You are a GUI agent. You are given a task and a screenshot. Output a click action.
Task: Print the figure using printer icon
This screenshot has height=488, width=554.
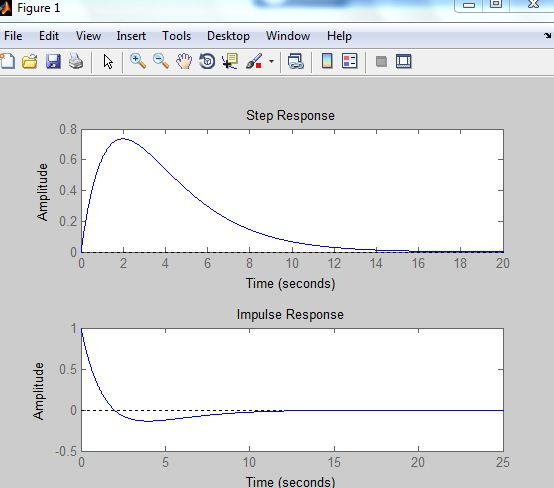pos(76,61)
